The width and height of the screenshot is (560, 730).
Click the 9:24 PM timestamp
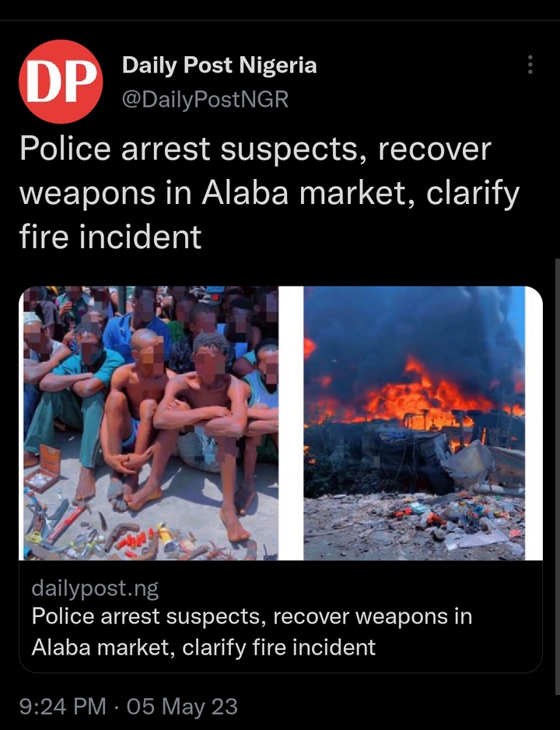pos(63,706)
